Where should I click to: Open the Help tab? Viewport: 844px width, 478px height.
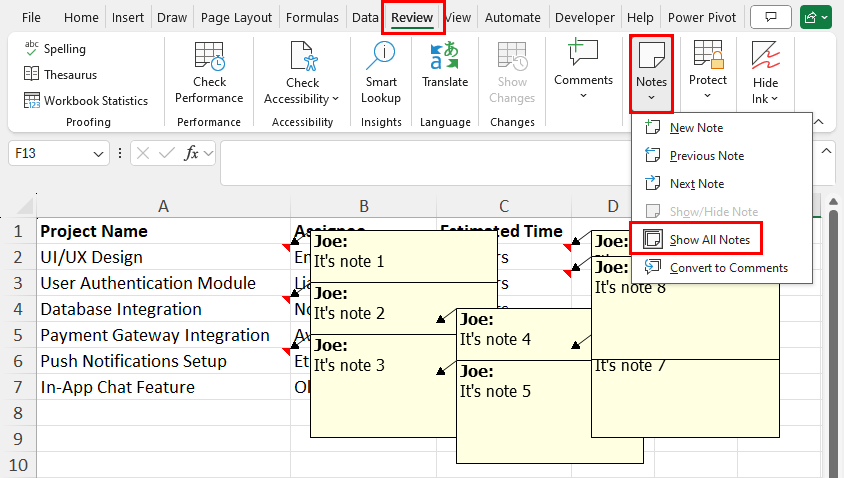click(640, 18)
